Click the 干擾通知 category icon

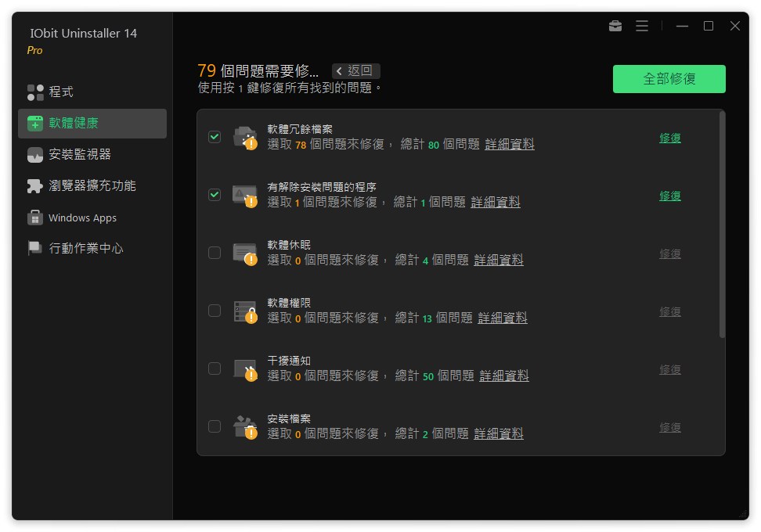(x=245, y=369)
